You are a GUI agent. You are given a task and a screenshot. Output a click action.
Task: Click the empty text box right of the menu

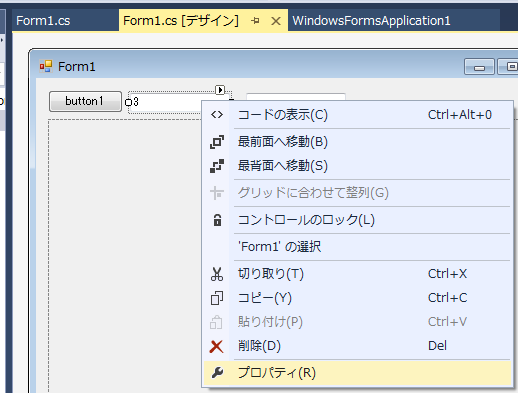296,97
